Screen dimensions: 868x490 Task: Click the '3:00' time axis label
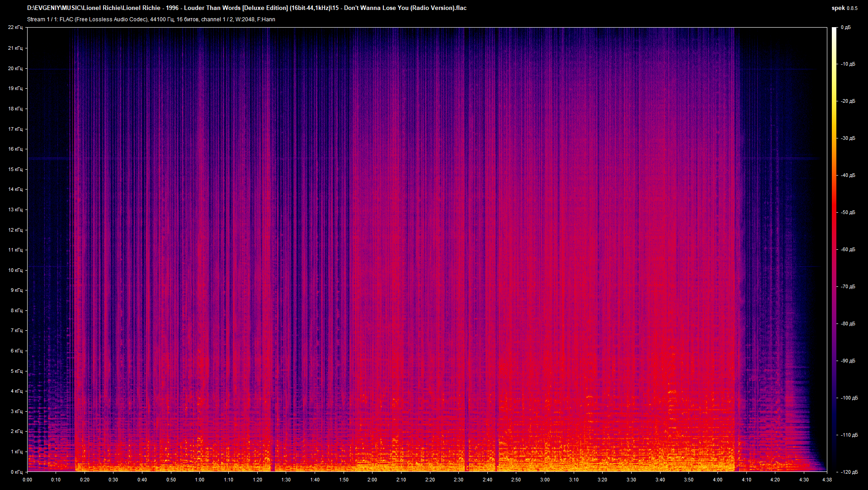(545, 480)
